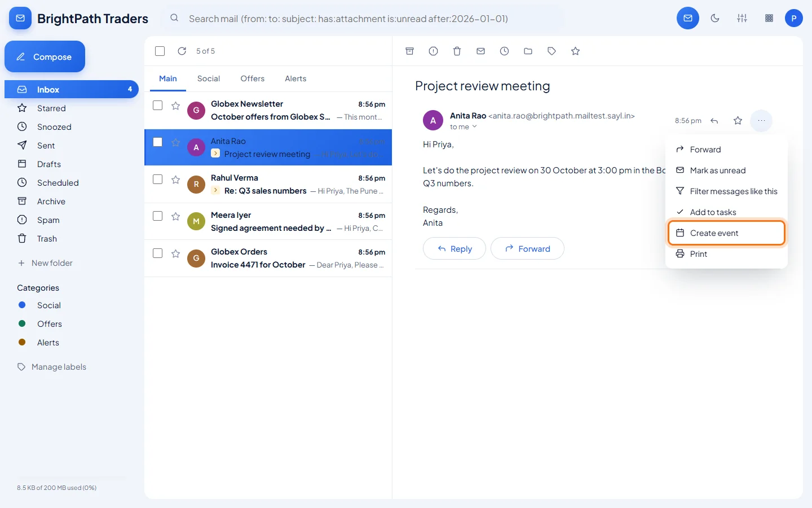Image resolution: width=812 pixels, height=508 pixels.
Task: Open the Scheduled folder
Action: point(72,183)
